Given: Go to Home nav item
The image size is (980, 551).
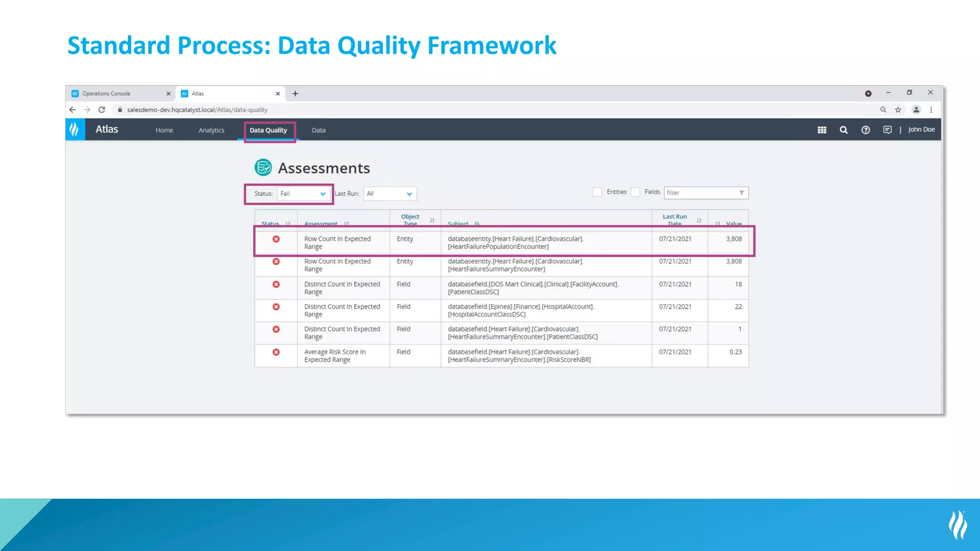Looking at the screenshot, I should pos(164,130).
